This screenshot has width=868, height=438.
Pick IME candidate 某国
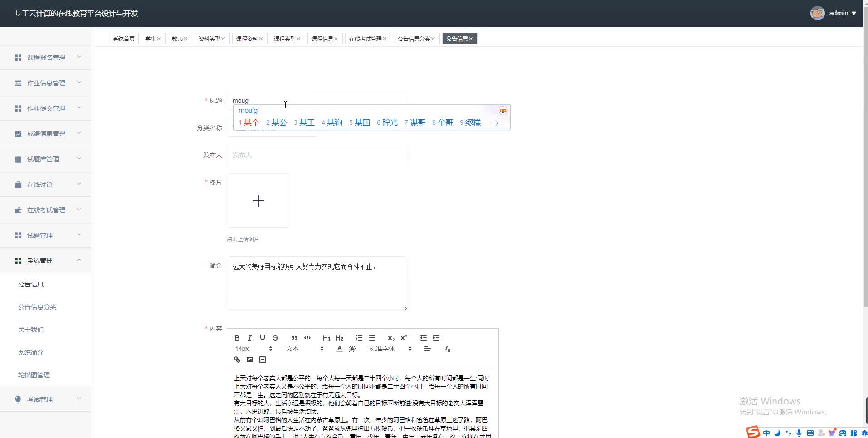click(x=360, y=122)
